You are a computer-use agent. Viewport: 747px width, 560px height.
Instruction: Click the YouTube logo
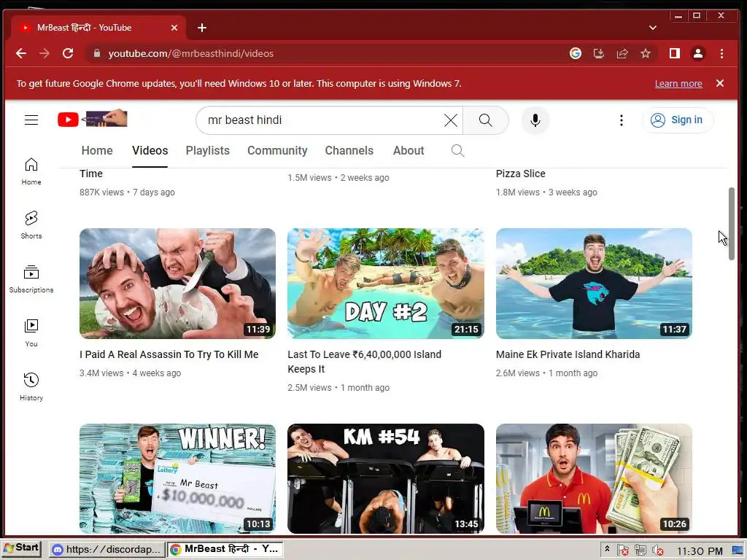(x=93, y=119)
